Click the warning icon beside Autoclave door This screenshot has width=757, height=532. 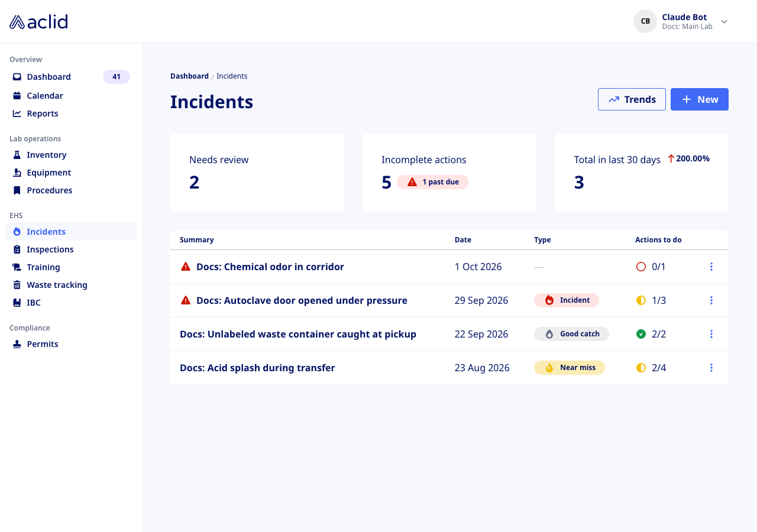[x=186, y=300]
